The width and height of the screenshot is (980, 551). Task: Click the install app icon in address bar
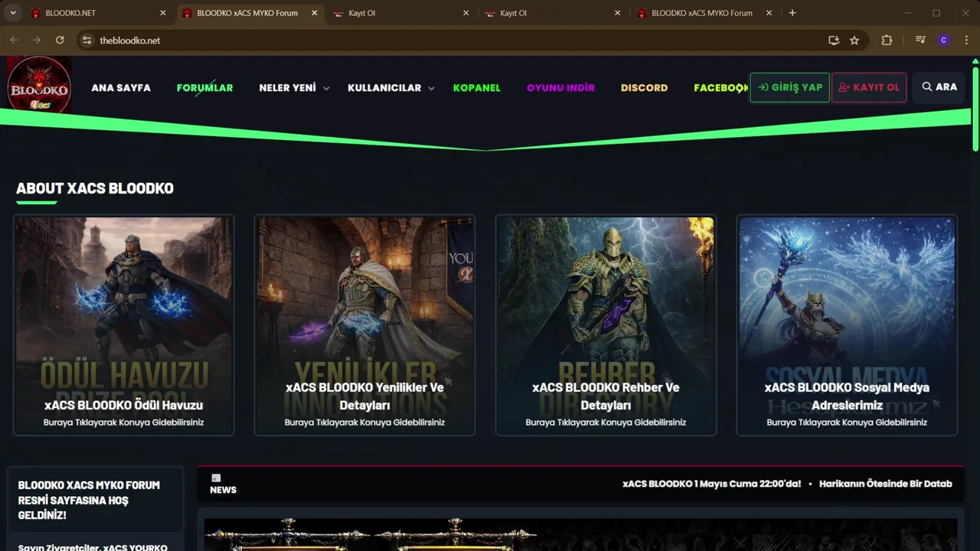[x=834, y=41]
